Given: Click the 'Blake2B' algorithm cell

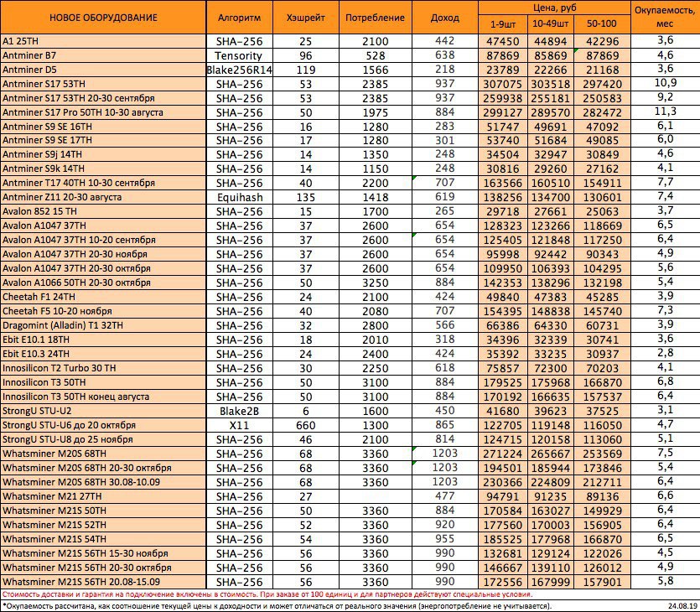Looking at the screenshot, I should click(x=239, y=411).
